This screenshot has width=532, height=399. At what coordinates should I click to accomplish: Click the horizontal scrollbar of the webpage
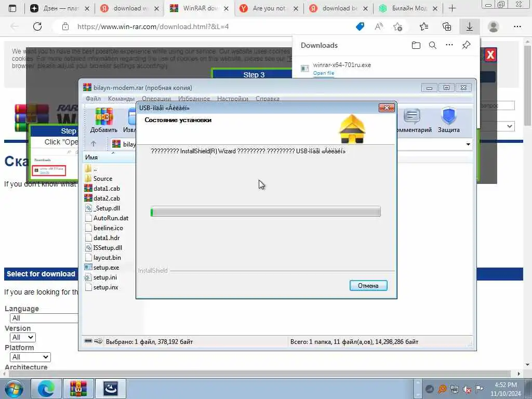pyautogui.click(x=260, y=374)
